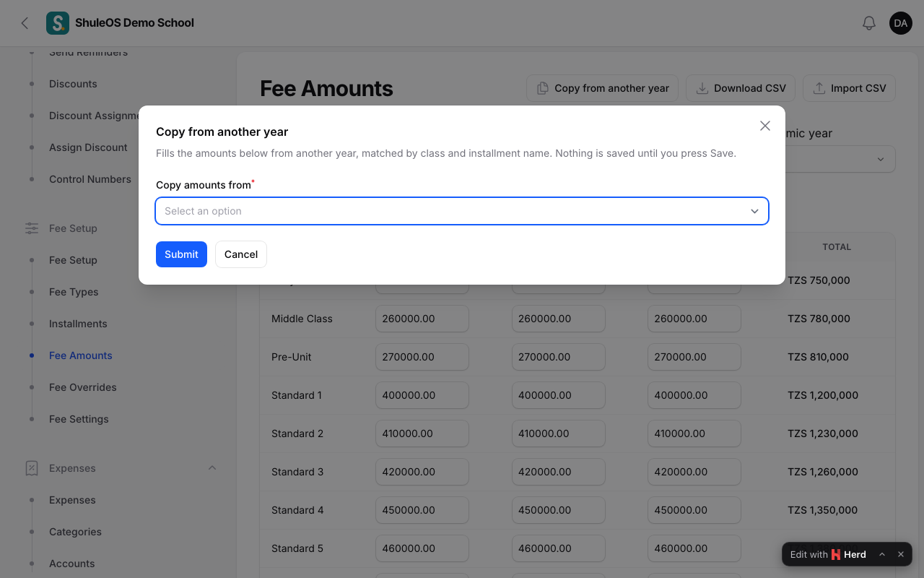Open Fee Setup sub-item in sidebar
The image size is (924, 578).
[73, 260]
